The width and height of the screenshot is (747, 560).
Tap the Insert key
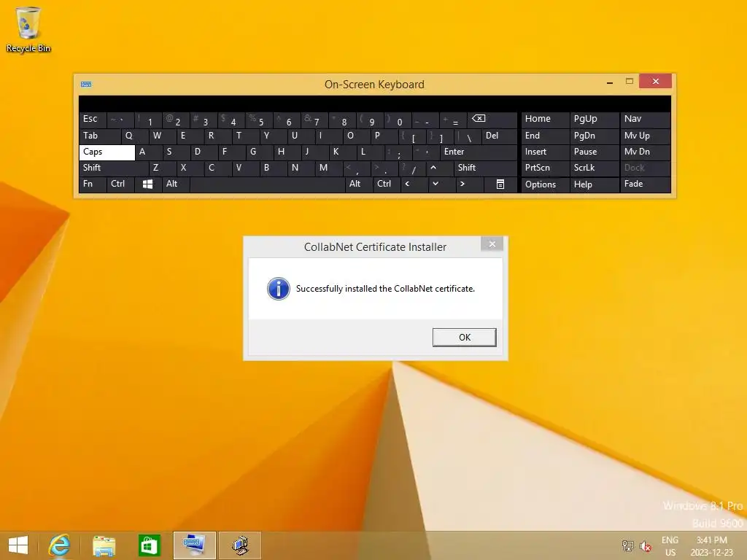point(546,152)
